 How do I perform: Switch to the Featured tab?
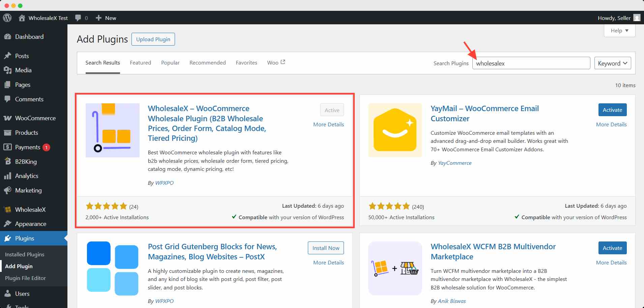141,63
